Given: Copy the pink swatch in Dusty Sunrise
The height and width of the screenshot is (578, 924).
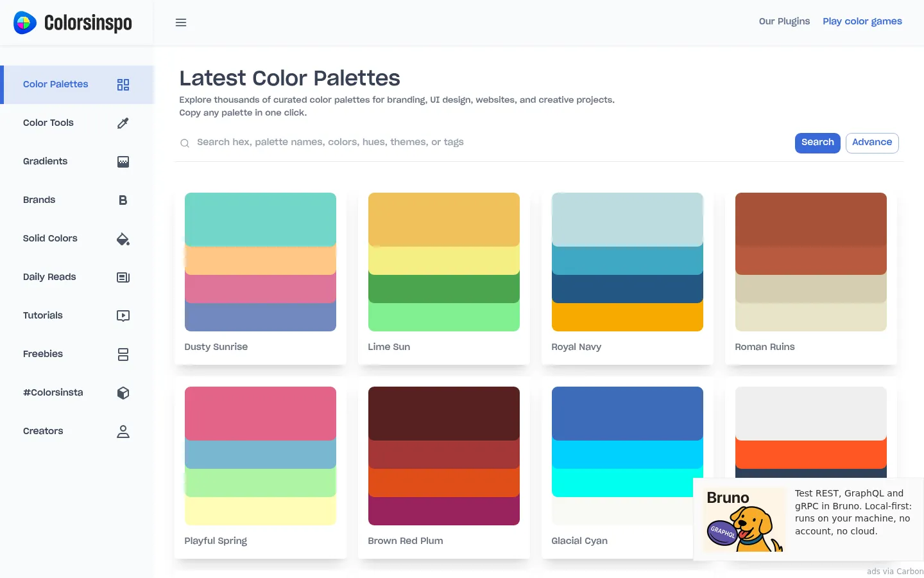Looking at the screenshot, I should point(261,289).
